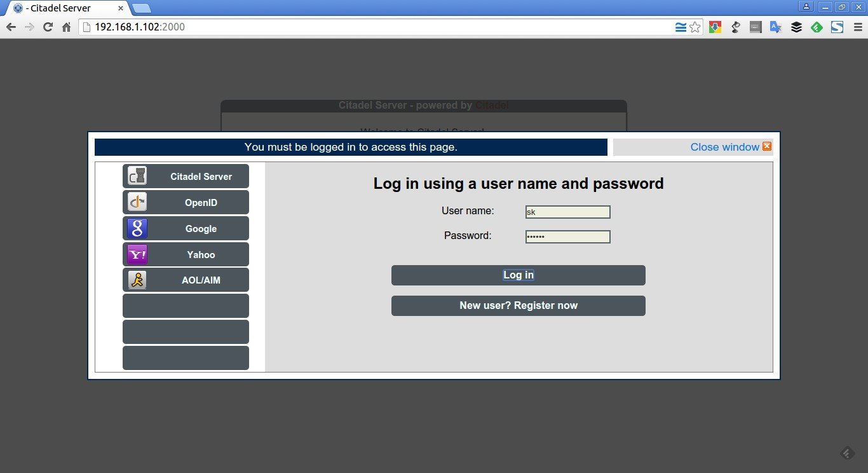Close the Citadel Server browser tab

(121, 8)
